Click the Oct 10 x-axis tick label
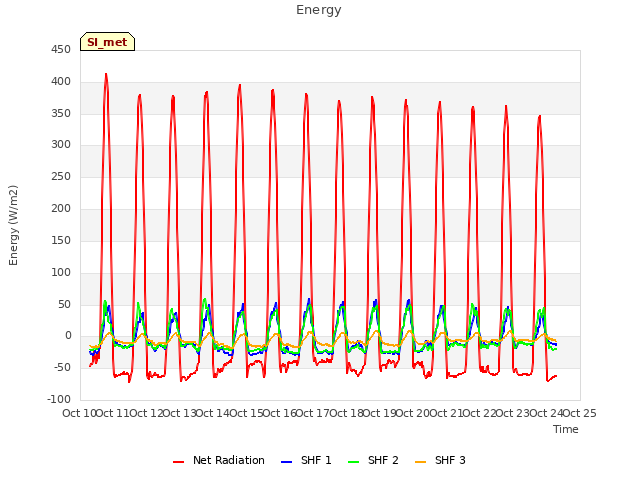This screenshot has width=640, height=480. point(79,413)
